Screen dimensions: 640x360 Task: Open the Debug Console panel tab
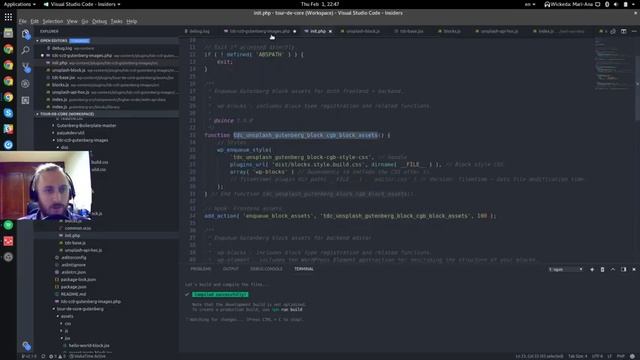[x=266, y=269]
